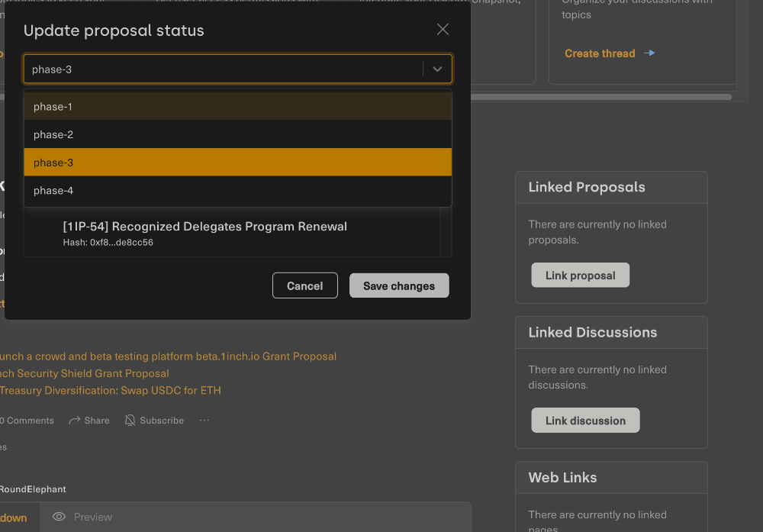Open Security Shield Grant Proposal link
This screenshot has height=532, width=763.
click(84, 373)
